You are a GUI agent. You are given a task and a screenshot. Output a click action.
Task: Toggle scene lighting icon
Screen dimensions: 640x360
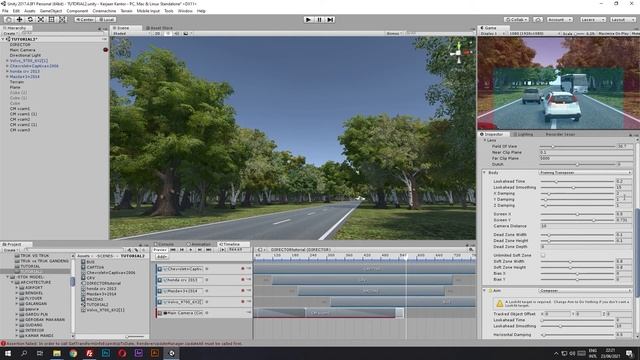[x=167, y=33]
